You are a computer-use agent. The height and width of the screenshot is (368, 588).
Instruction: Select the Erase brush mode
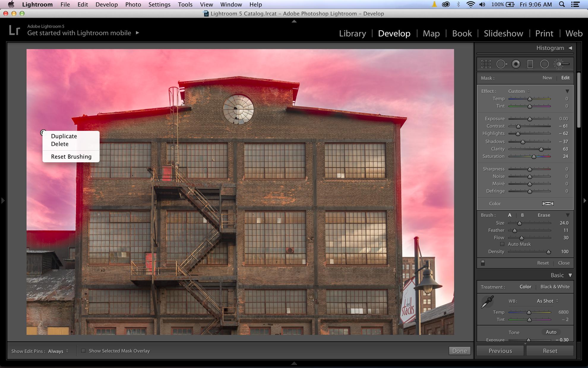pyautogui.click(x=544, y=215)
